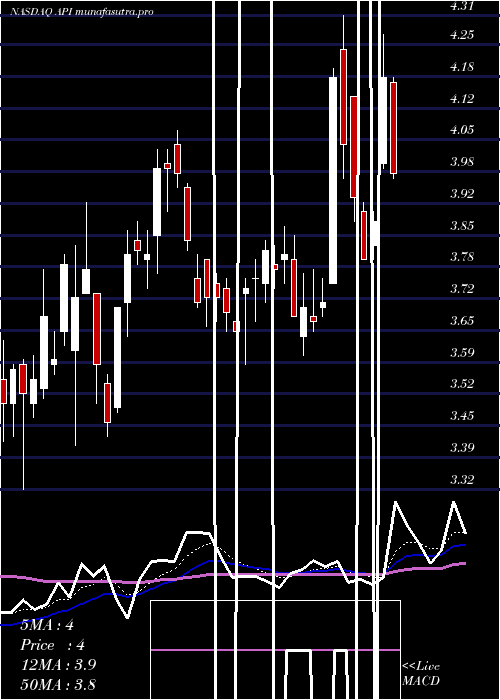
Task: Click the 3.45 price axis label
Action: pos(463,416)
